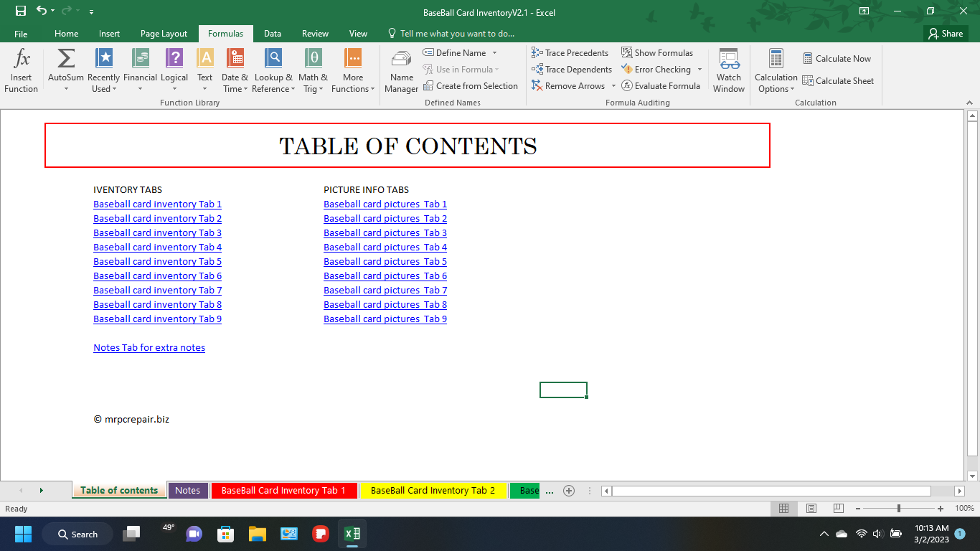Screen dimensions: 980x551
Task: Click Trace Precedents
Action: [x=570, y=53]
